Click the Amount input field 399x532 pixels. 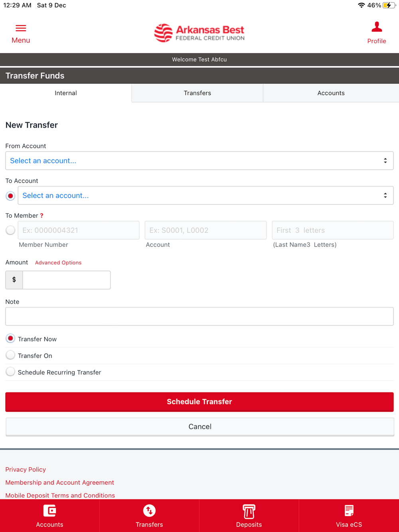point(67,280)
